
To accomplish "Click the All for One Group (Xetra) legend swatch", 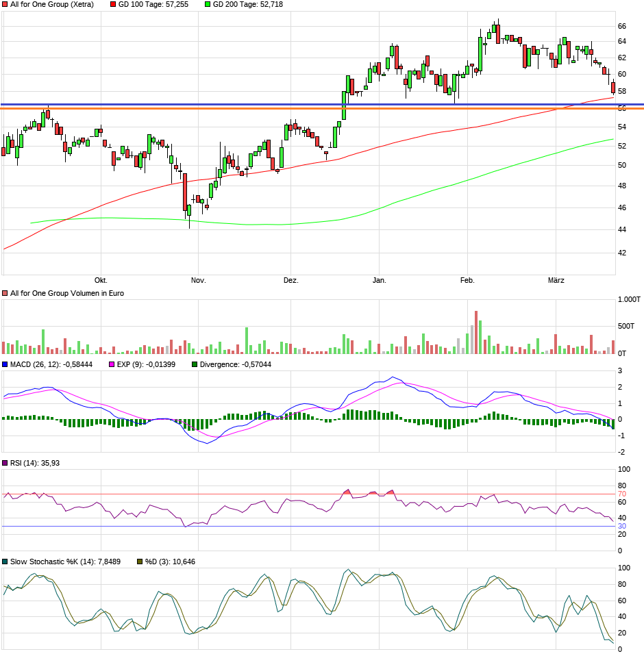I will [x=5, y=5].
